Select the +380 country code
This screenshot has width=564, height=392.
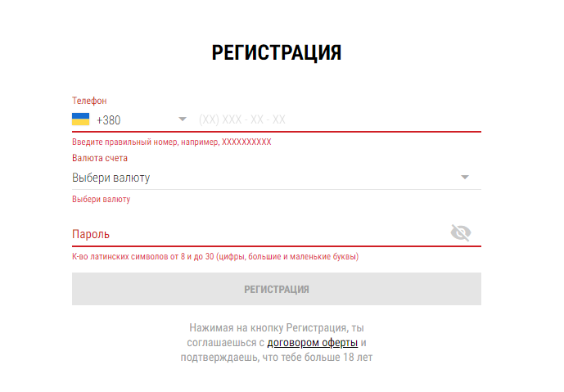[x=108, y=120]
